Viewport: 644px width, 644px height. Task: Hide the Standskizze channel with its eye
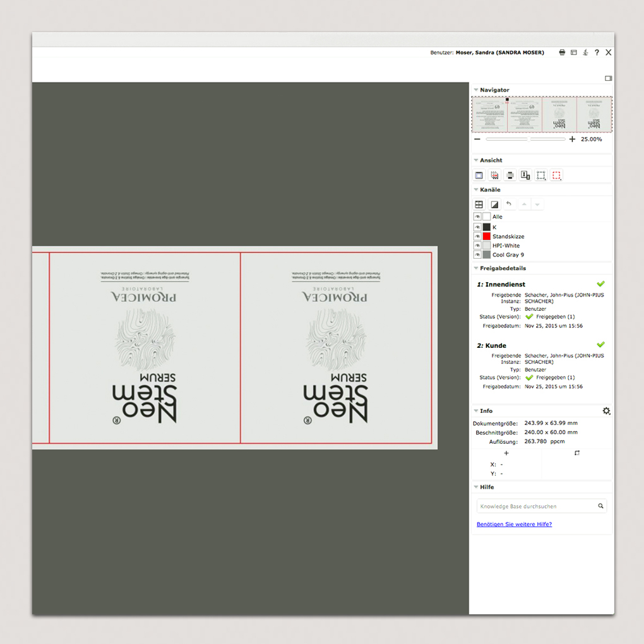pyautogui.click(x=477, y=236)
